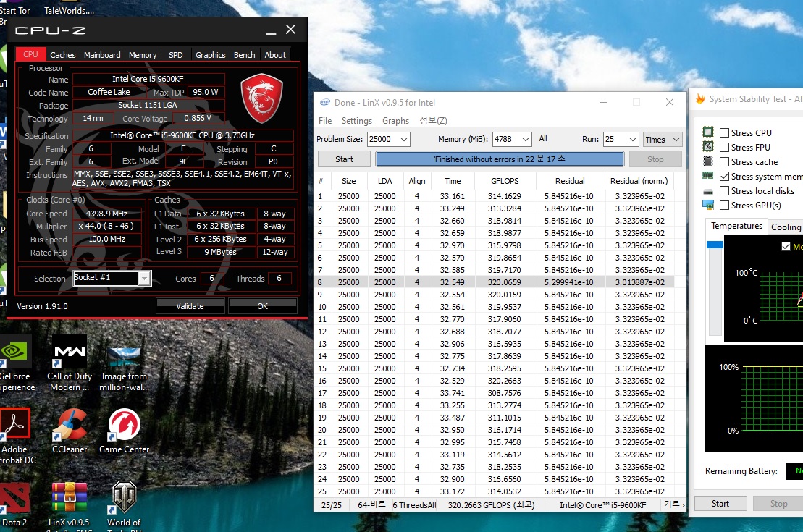
Task: Click the Validate button in CPU-Z
Action: coord(190,306)
